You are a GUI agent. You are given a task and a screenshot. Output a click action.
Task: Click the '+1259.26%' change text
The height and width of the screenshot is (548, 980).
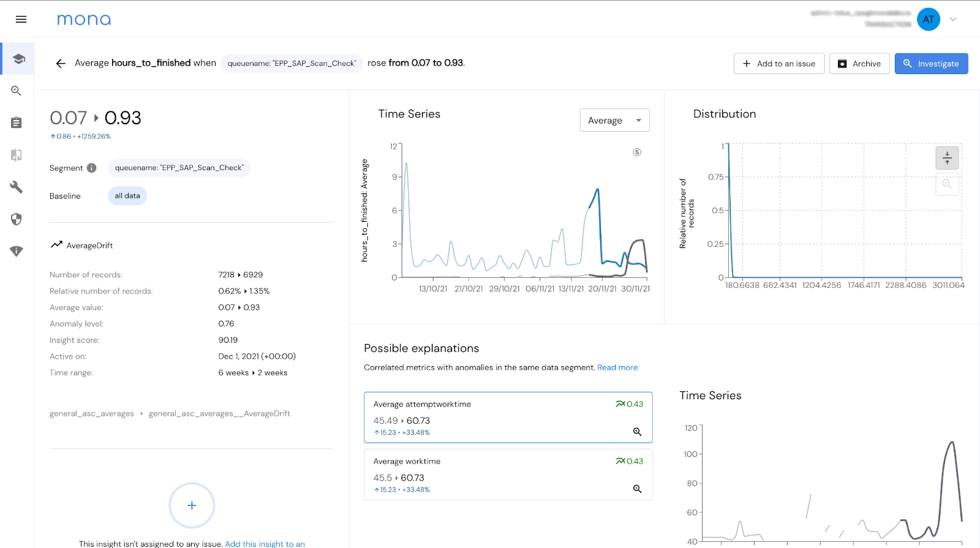point(94,137)
